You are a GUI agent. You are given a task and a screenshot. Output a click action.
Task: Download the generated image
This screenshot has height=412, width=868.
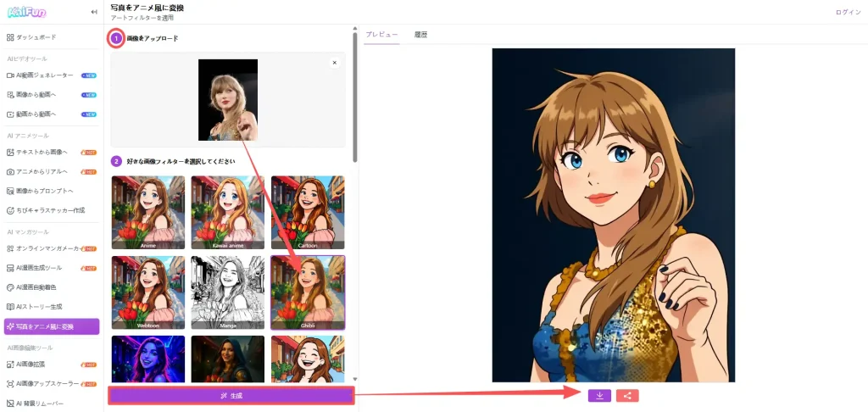tap(599, 395)
